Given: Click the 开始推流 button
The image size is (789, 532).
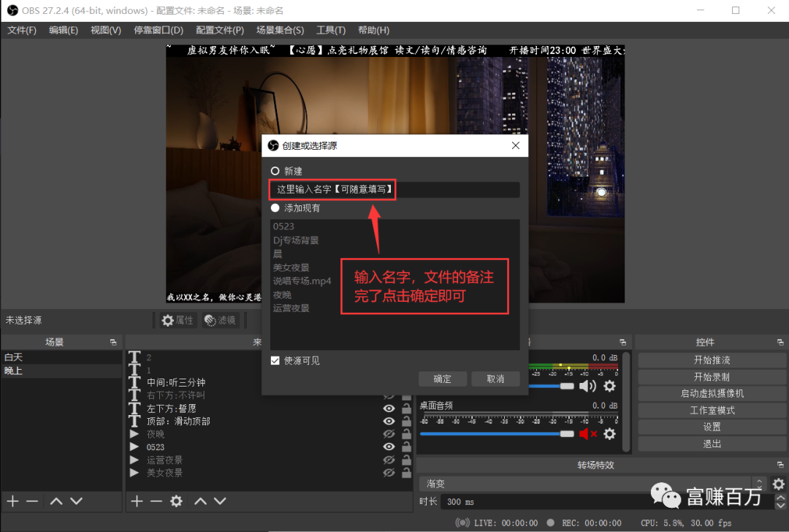Looking at the screenshot, I should click(711, 360).
